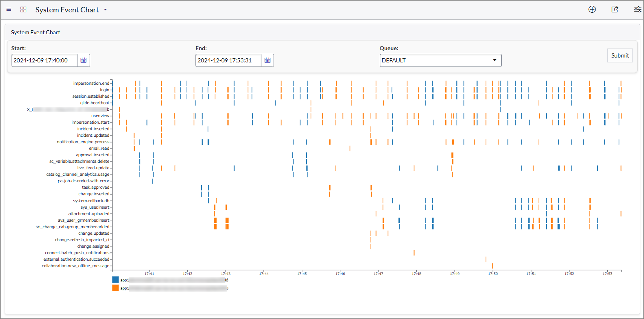The image size is (644, 319).
Task: Open the End date calendar picker
Action: (x=267, y=60)
